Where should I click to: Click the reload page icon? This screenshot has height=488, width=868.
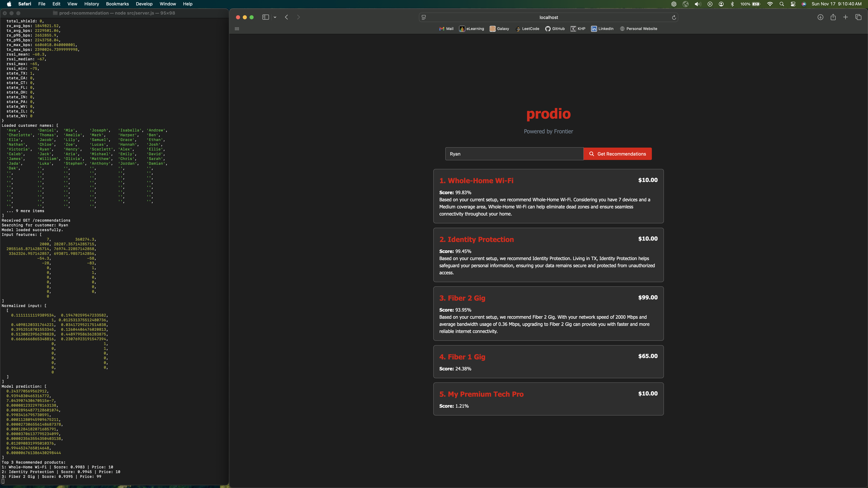click(x=674, y=17)
